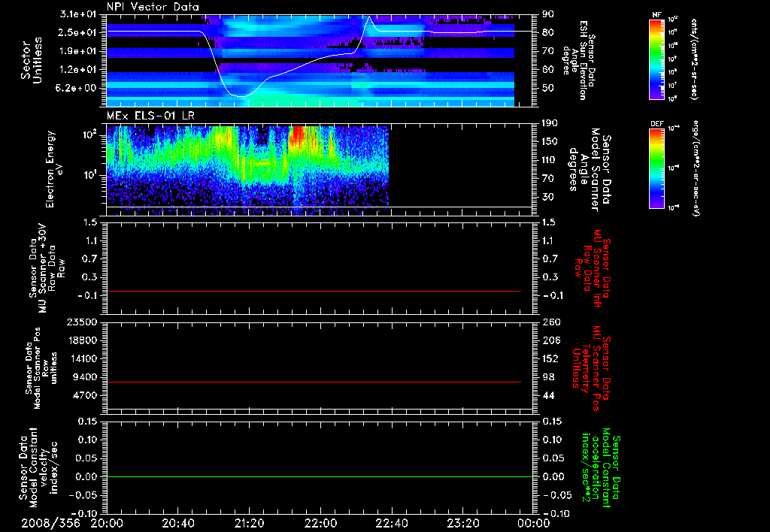Click the green line in velocity panel
770x532 pixels.
point(319,476)
